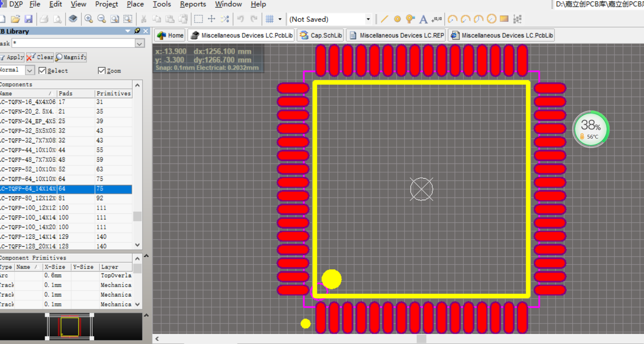Select the Place Arc by Edge tool
Viewport: 644px width, 344px height.
466,19
